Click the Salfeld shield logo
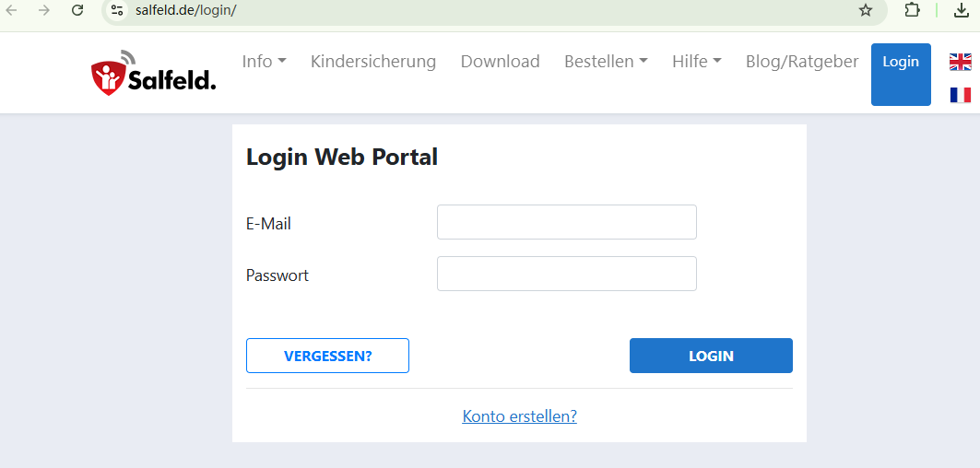The height and width of the screenshot is (468, 980). point(109,76)
